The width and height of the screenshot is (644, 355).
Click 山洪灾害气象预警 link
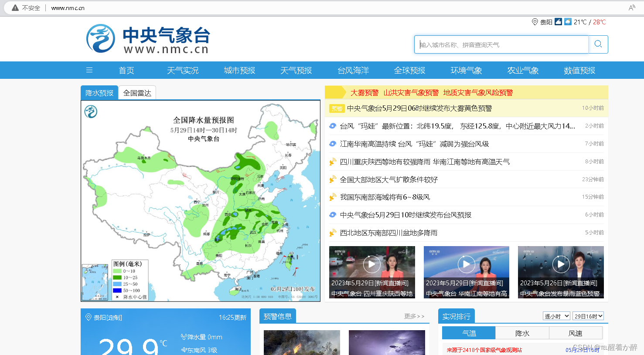[x=411, y=93]
